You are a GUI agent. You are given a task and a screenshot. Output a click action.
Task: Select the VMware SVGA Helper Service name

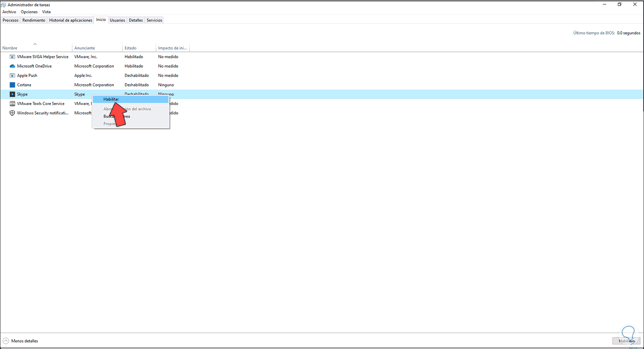[x=43, y=57]
